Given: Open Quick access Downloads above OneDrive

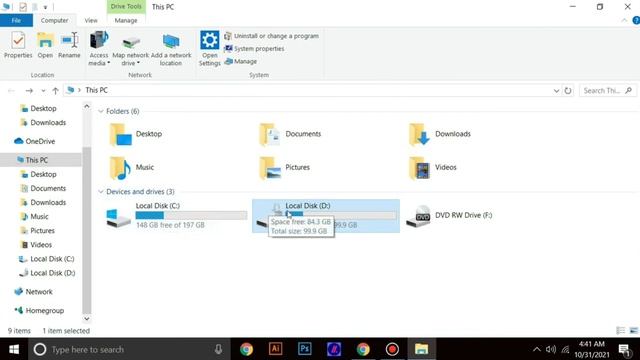Looking at the screenshot, I should [43, 122].
